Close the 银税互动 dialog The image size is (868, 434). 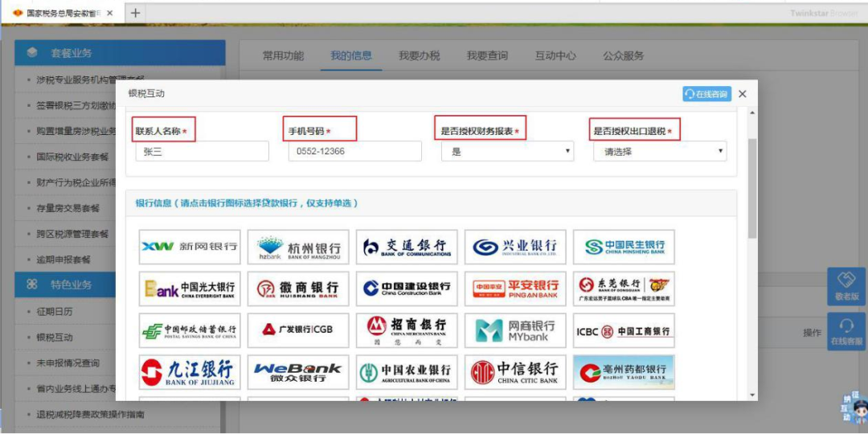pos(743,94)
